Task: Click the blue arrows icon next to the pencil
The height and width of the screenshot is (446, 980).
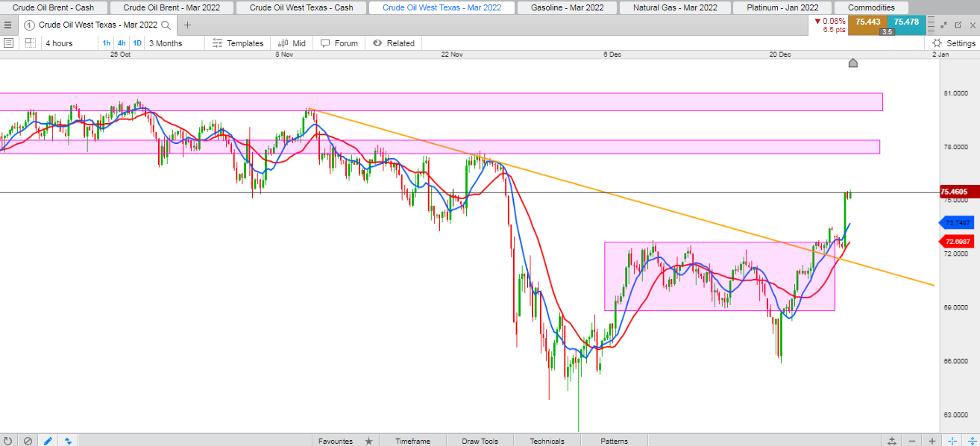Action: [x=68, y=441]
